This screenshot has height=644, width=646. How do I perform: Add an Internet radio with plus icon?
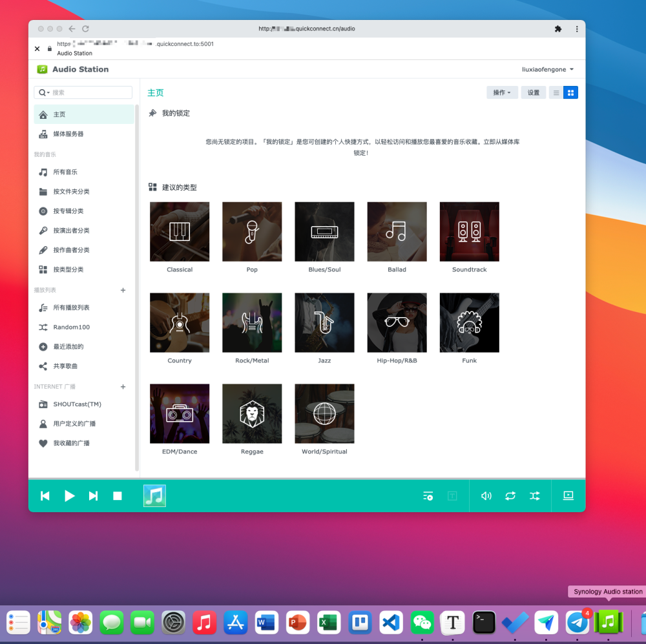click(123, 386)
